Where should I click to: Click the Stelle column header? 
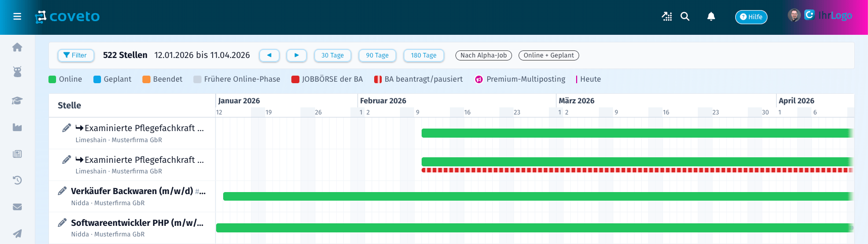[69, 105]
